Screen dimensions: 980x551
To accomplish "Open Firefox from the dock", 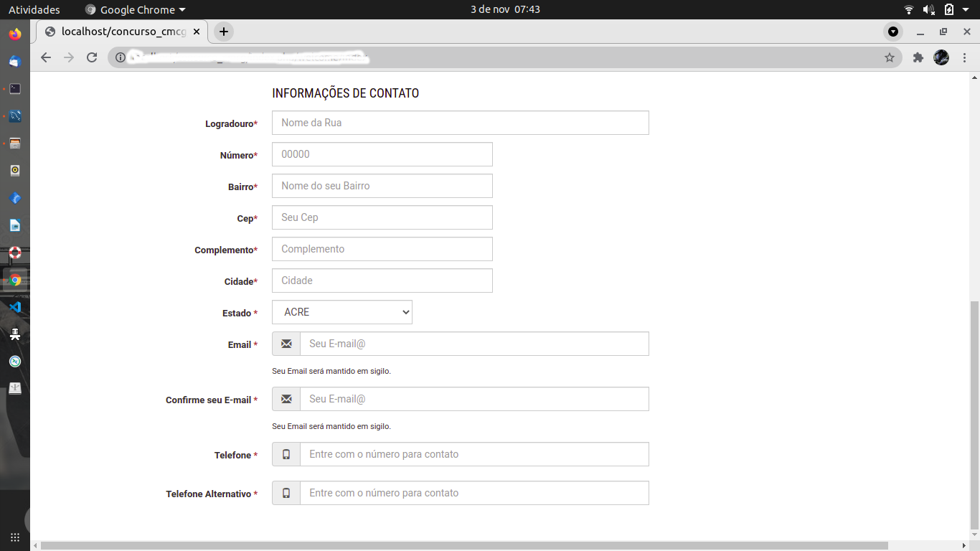I will click(15, 34).
